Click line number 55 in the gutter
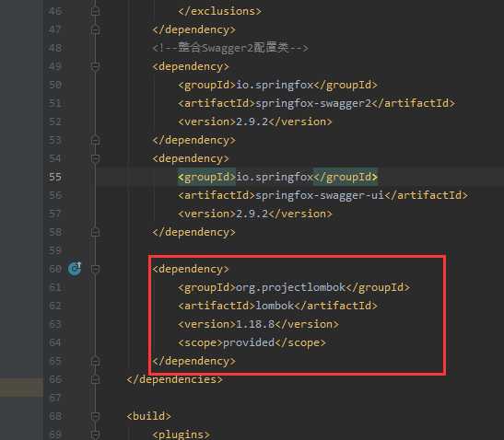The image size is (504, 440). (x=55, y=177)
